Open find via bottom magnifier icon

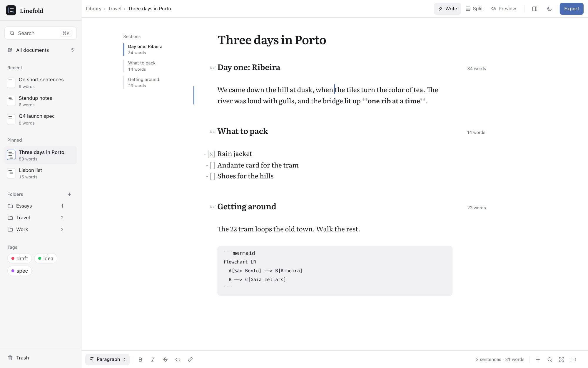click(550, 359)
